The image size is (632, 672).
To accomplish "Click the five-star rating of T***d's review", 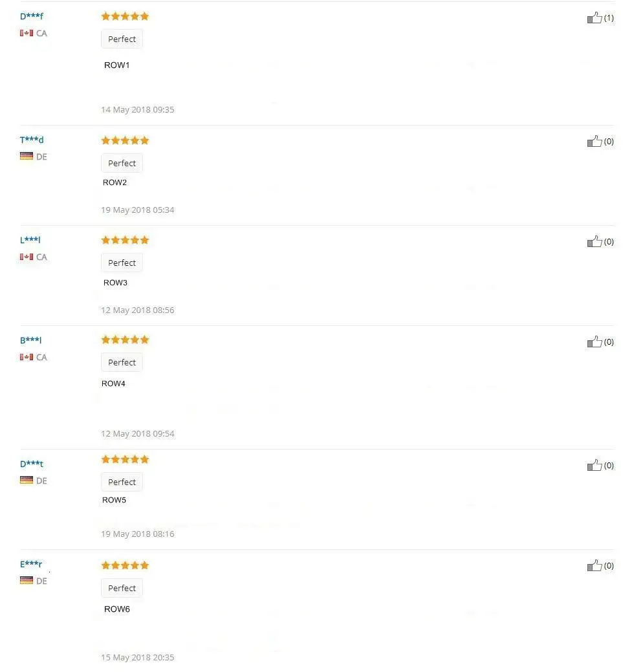I will (x=125, y=140).
